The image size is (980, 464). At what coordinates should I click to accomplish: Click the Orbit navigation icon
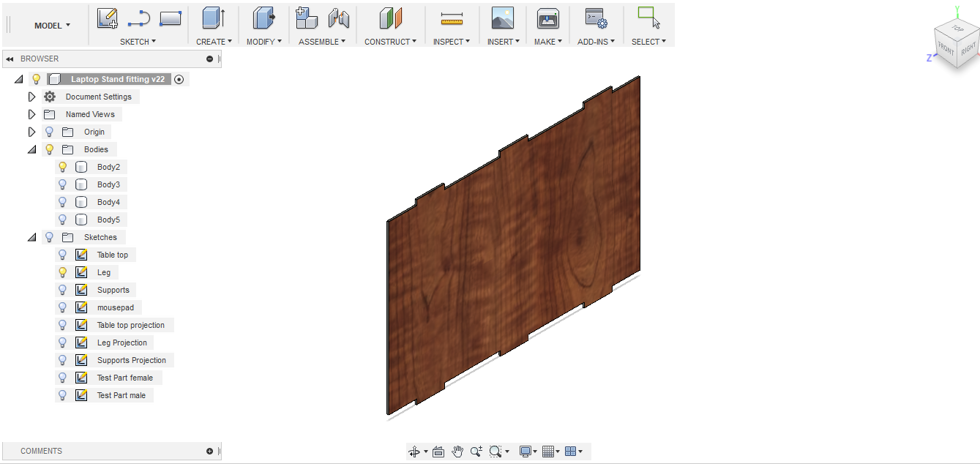point(414,452)
